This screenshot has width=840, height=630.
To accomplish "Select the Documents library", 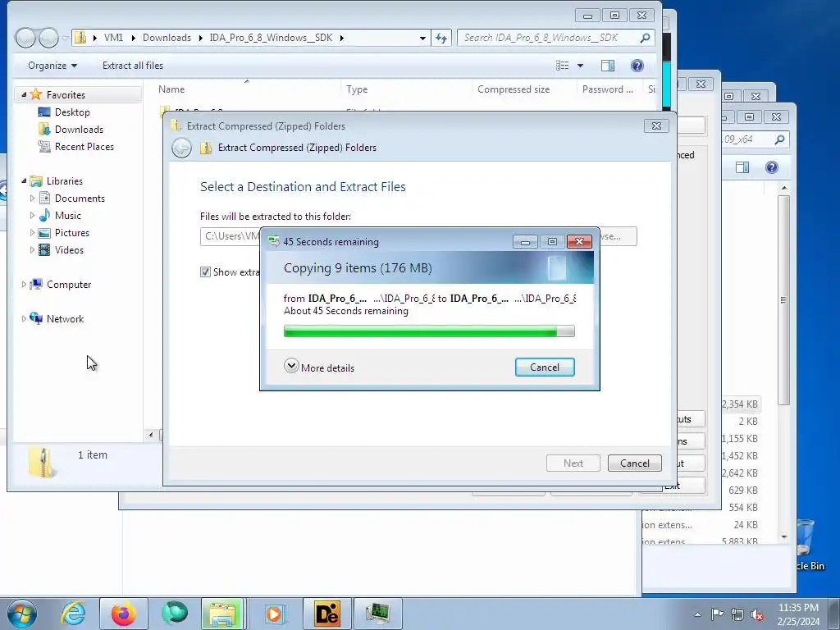I will [80, 199].
